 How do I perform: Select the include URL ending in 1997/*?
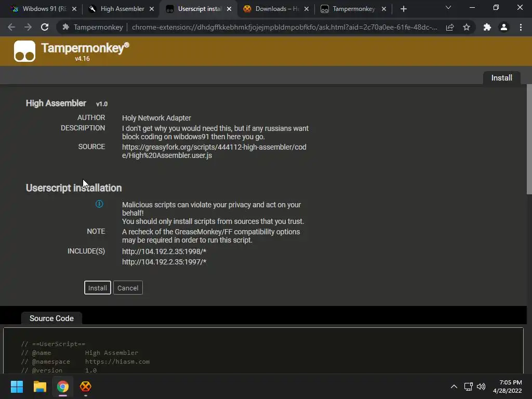164,262
